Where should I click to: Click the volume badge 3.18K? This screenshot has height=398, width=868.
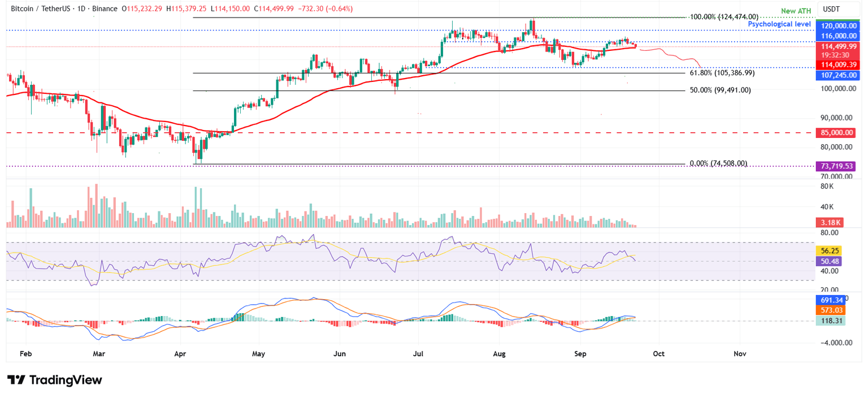pyautogui.click(x=830, y=223)
